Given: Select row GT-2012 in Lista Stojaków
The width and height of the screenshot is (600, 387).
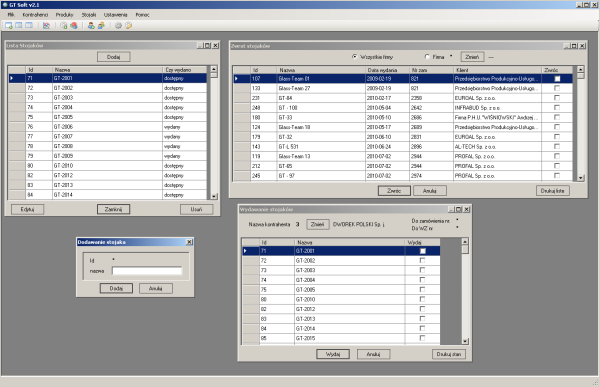Looking at the screenshot, I should [108, 175].
